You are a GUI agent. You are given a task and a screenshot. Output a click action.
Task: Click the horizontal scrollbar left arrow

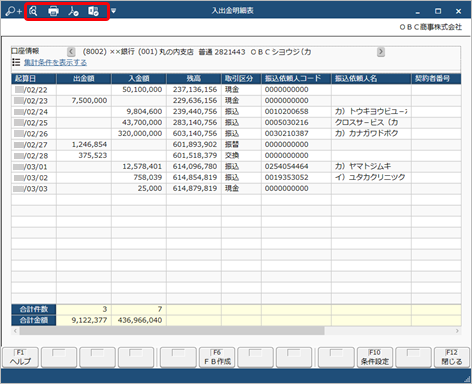pos(15,331)
